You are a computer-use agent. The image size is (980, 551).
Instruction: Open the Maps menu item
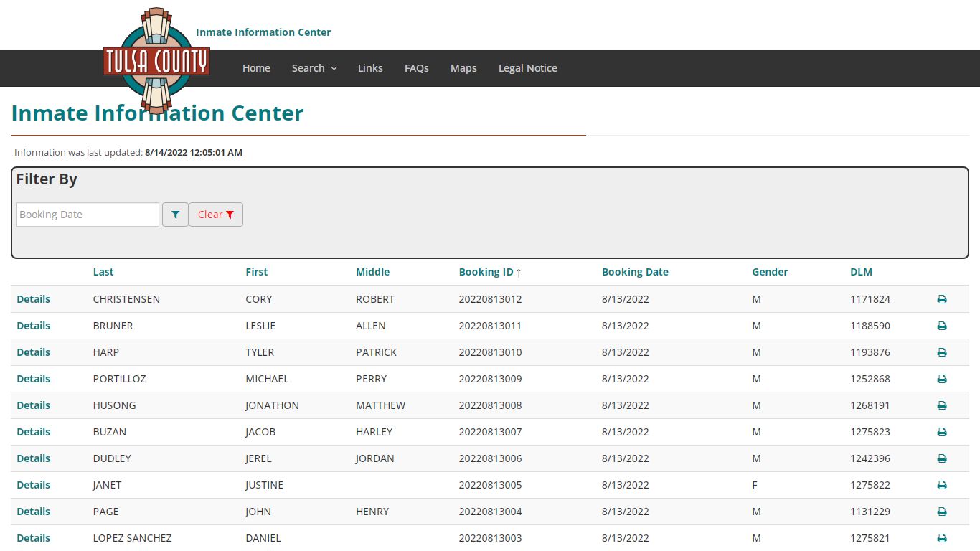pos(463,68)
